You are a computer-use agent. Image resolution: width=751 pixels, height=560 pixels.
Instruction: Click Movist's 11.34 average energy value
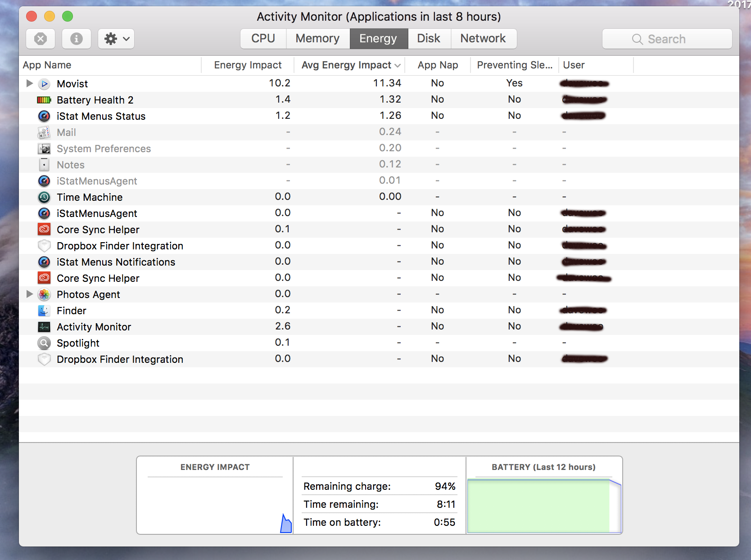pos(387,83)
